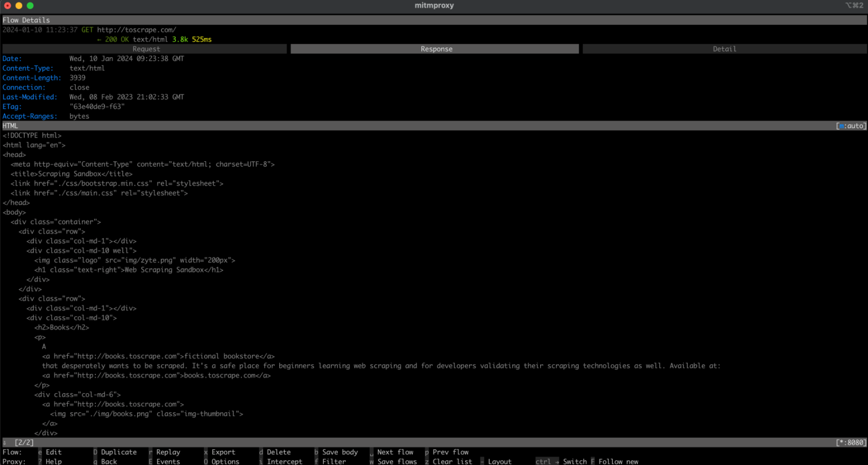Toggle Follow new flows
This screenshot has width=868, height=465.
pyautogui.click(x=618, y=461)
